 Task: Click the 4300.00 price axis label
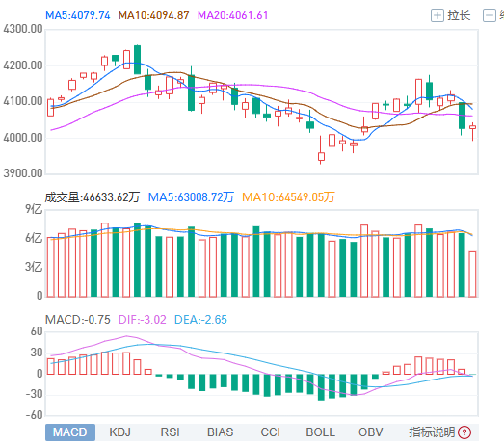(23, 29)
